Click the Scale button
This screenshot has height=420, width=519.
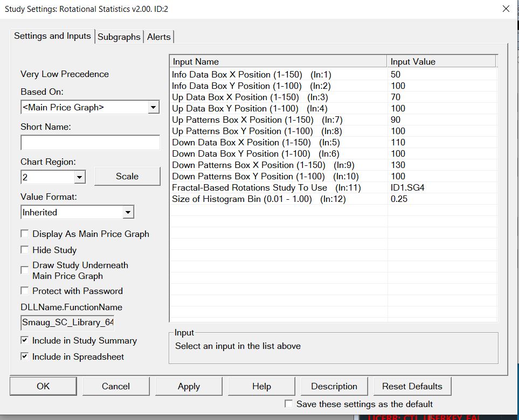click(127, 176)
